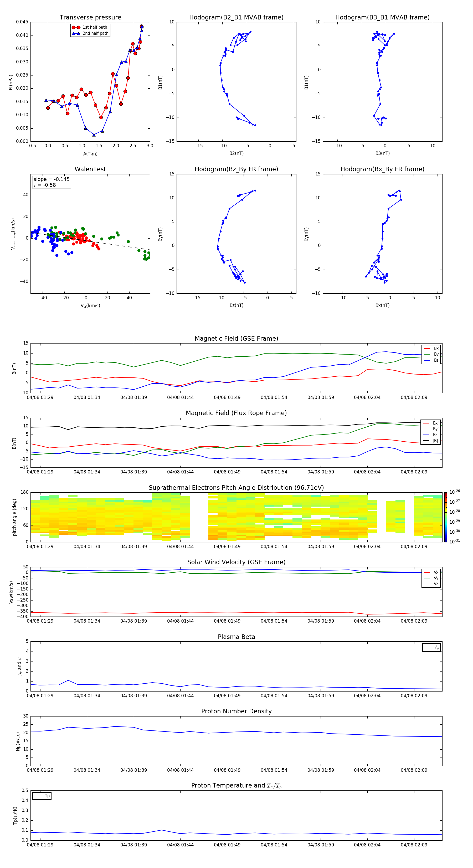Viewport: 473px width, 868px height.
Task: Click the 'Suprathermal Electrons Pitch Angle Distribution' title
Action: click(x=236, y=488)
